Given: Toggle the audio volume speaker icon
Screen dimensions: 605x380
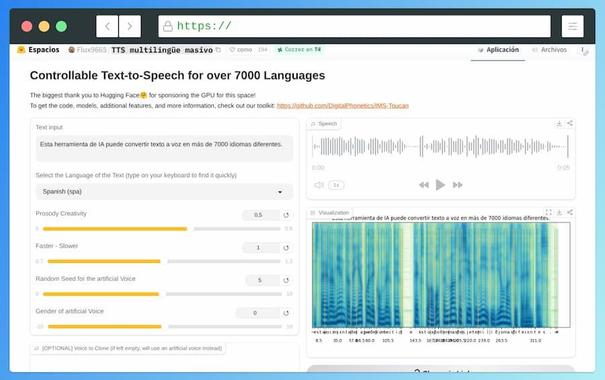Looking at the screenshot, I should [319, 185].
